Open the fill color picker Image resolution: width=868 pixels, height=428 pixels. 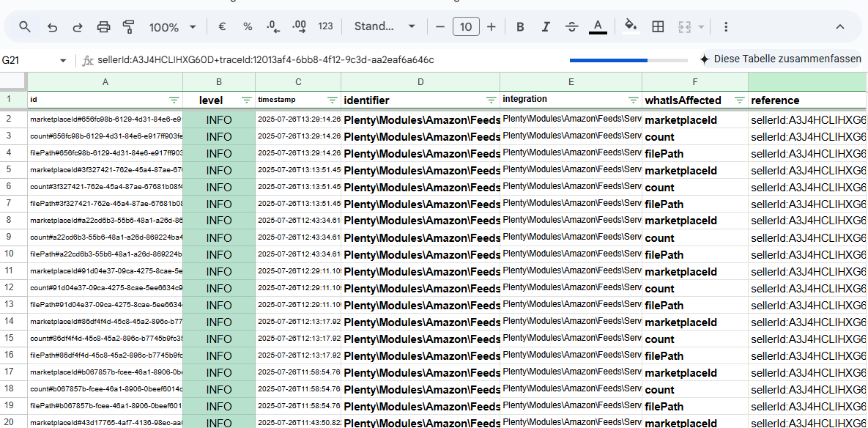coord(630,27)
